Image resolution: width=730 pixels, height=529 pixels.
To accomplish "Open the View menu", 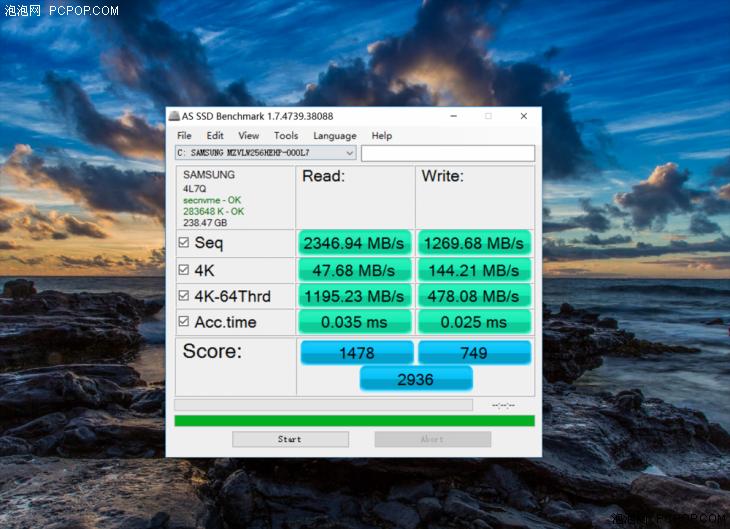I will point(248,136).
